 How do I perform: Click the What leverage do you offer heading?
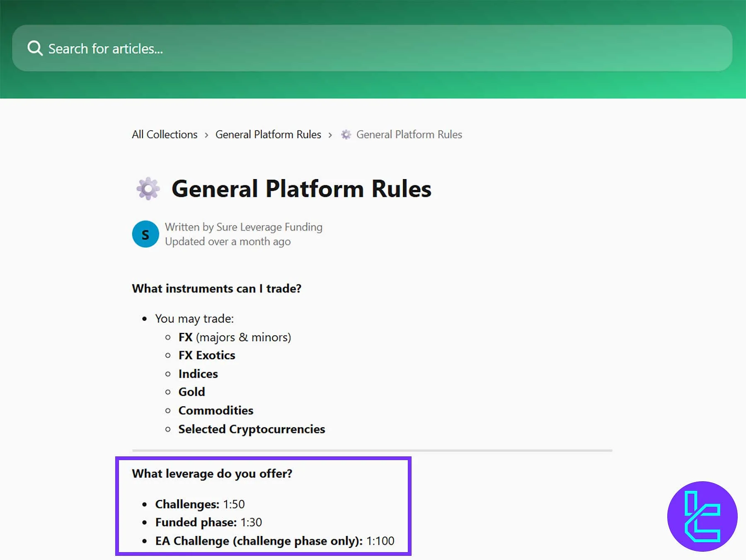212,473
